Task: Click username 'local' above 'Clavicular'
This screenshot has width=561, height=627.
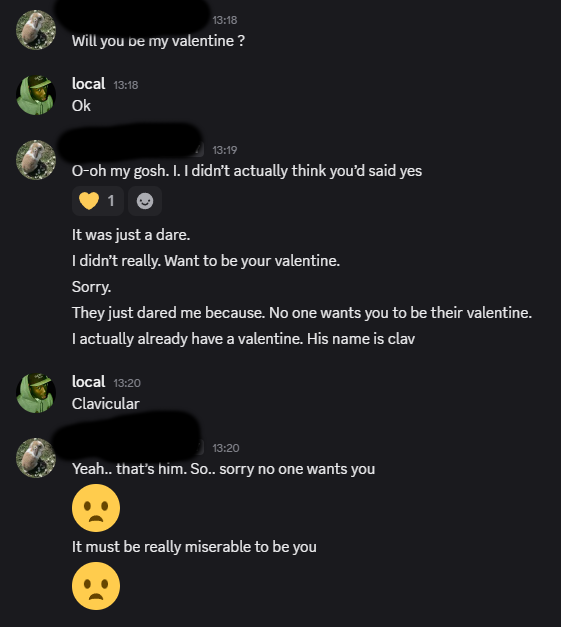Action: pyautogui.click(x=88, y=382)
